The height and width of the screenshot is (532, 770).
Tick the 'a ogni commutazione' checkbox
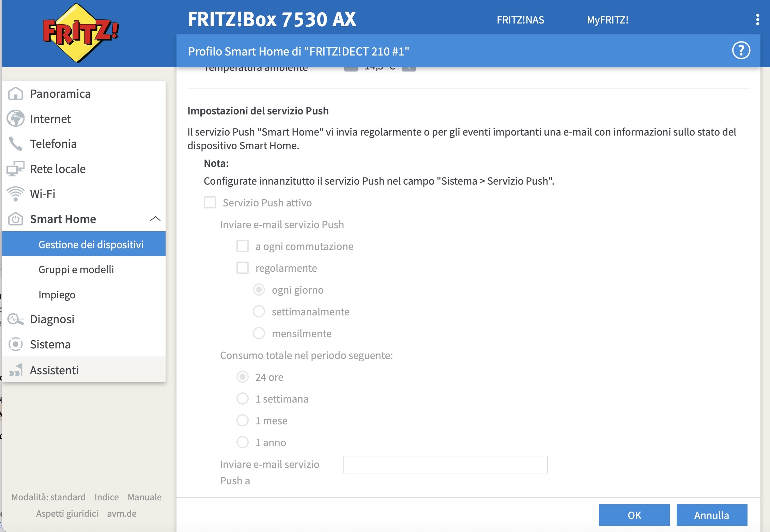point(243,246)
